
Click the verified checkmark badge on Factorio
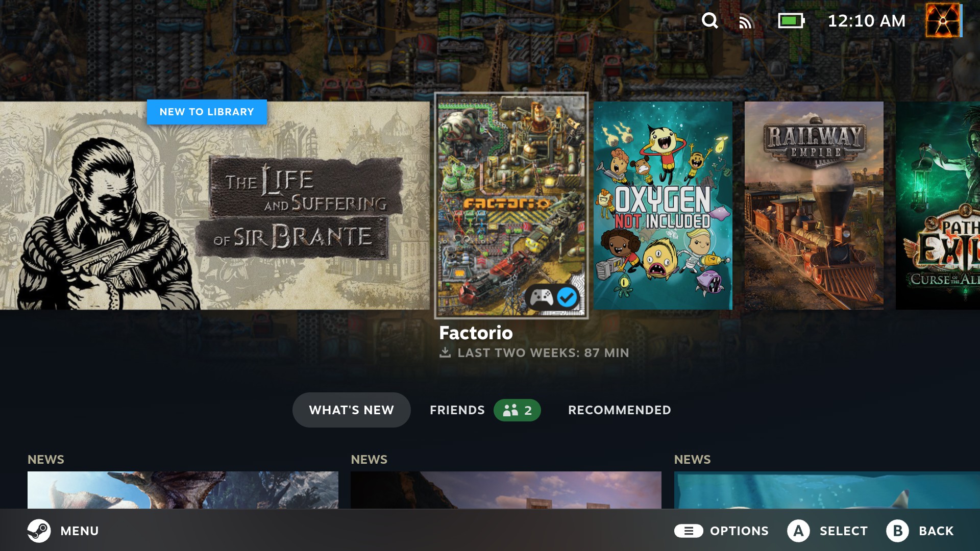click(x=567, y=297)
